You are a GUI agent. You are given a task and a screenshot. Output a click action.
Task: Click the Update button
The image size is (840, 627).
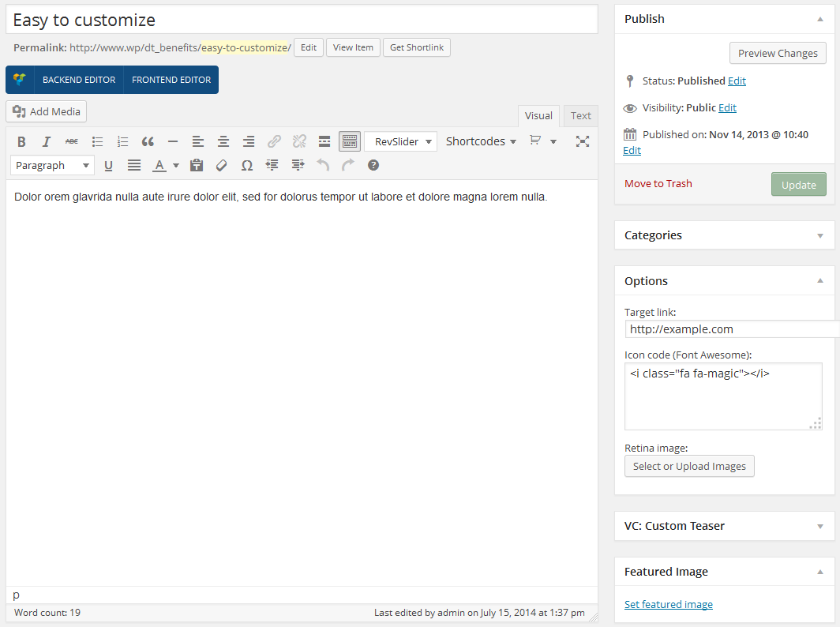tap(798, 185)
